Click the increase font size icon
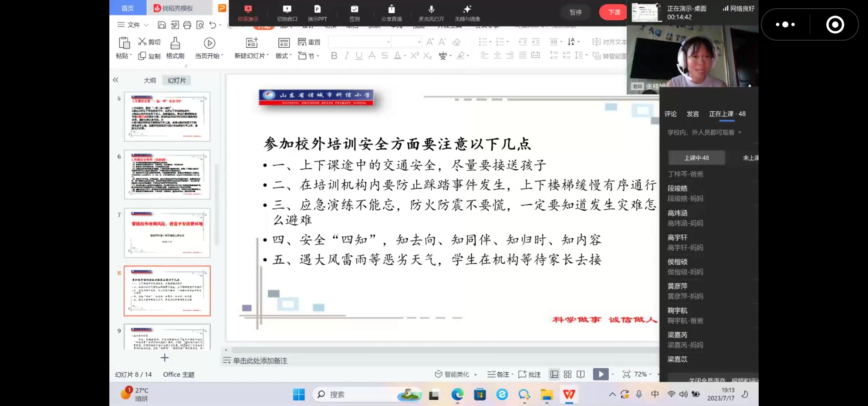Viewport: 868px width, 406px height. [430, 42]
